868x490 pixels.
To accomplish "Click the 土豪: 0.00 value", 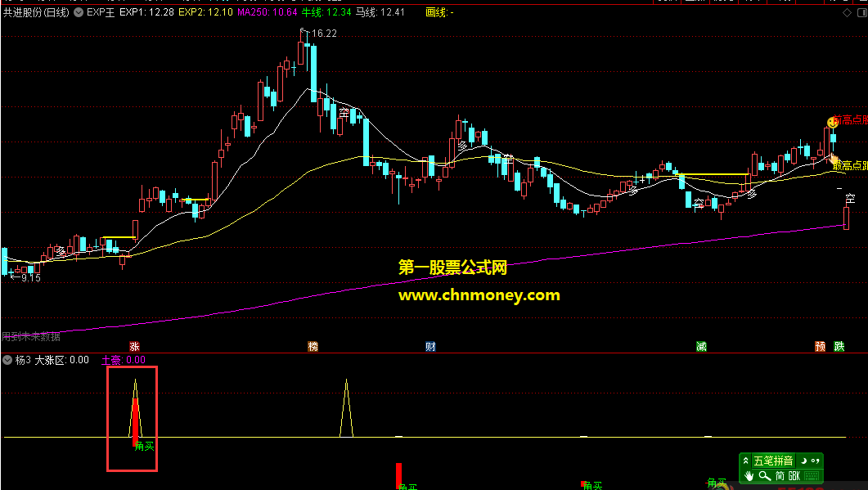I will (x=124, y=360).
